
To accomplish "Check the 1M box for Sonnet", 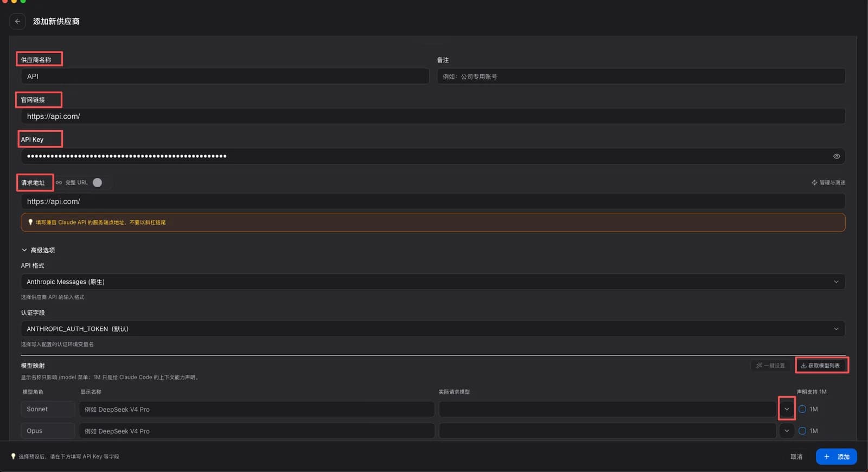I will (802, 409).
